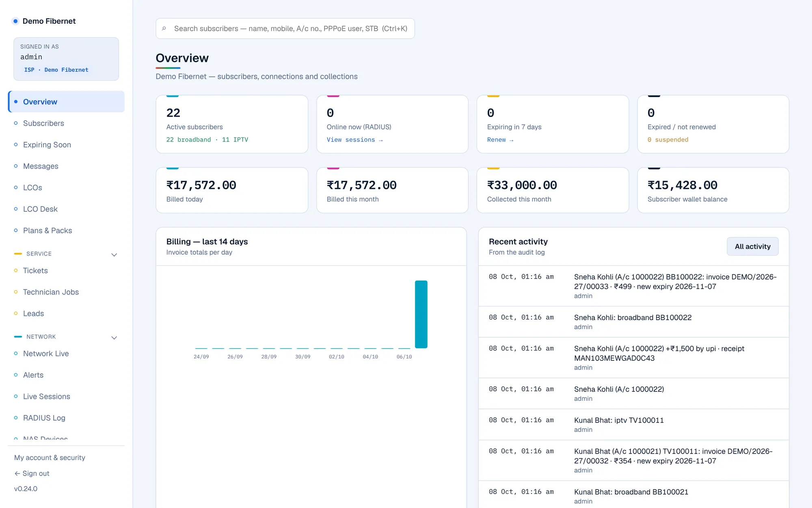Viewport: 812px width, 508px height.
Task: Focus the subscriber search field
Action: point(285,28)
